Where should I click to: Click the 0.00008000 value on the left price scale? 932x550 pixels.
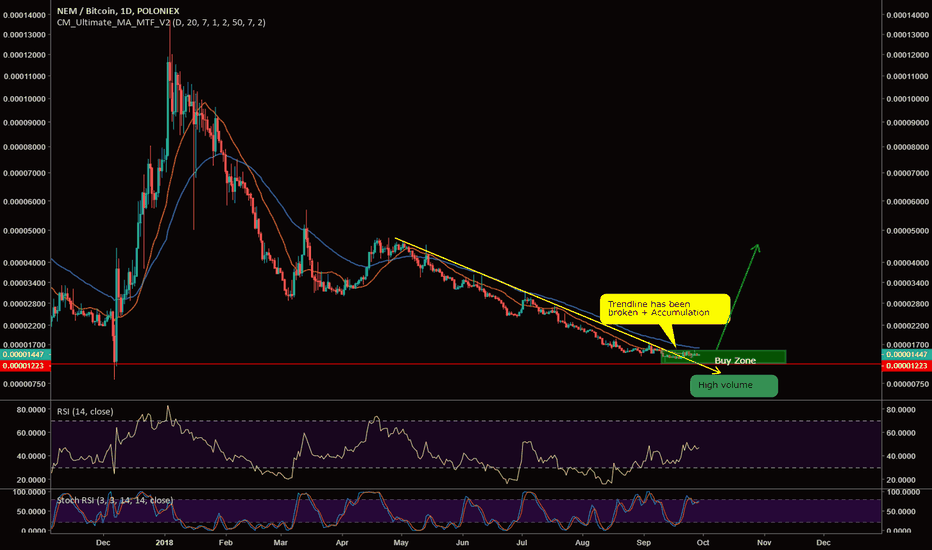[24, 147]
